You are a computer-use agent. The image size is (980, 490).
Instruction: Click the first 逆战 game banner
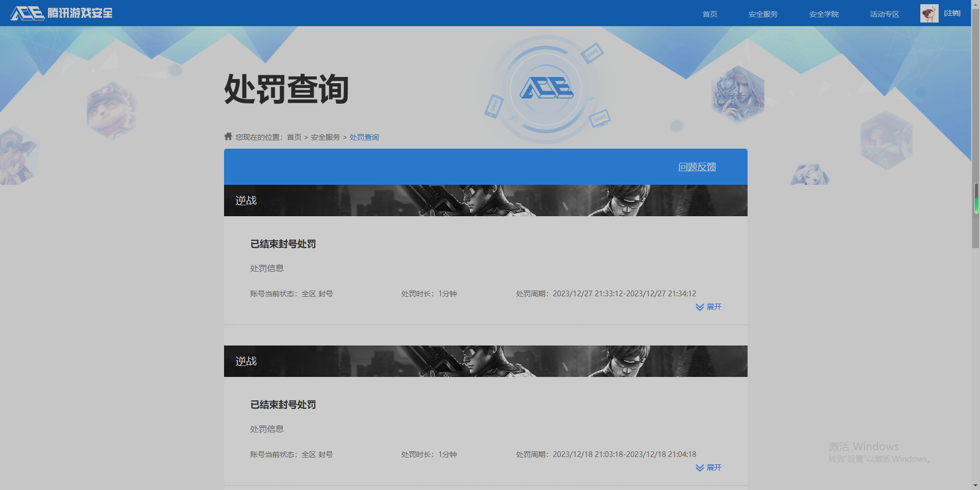point(486,201)
